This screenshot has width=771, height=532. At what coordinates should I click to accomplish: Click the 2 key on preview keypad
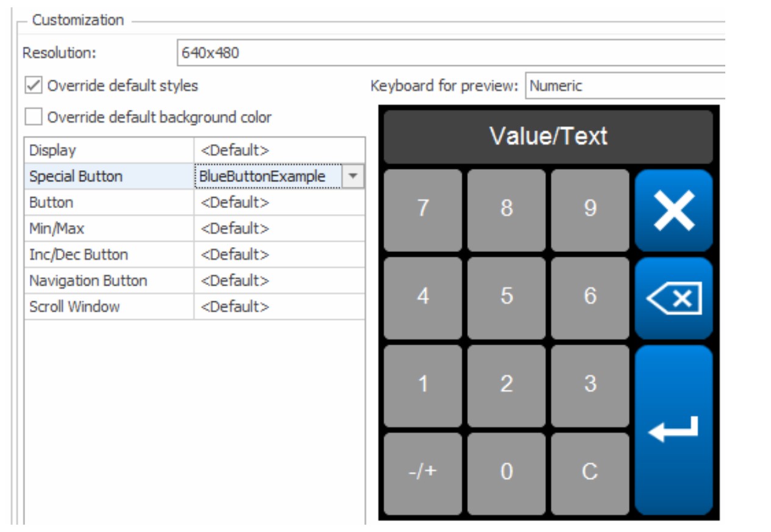pyautogui.click(x=506, y=386)
